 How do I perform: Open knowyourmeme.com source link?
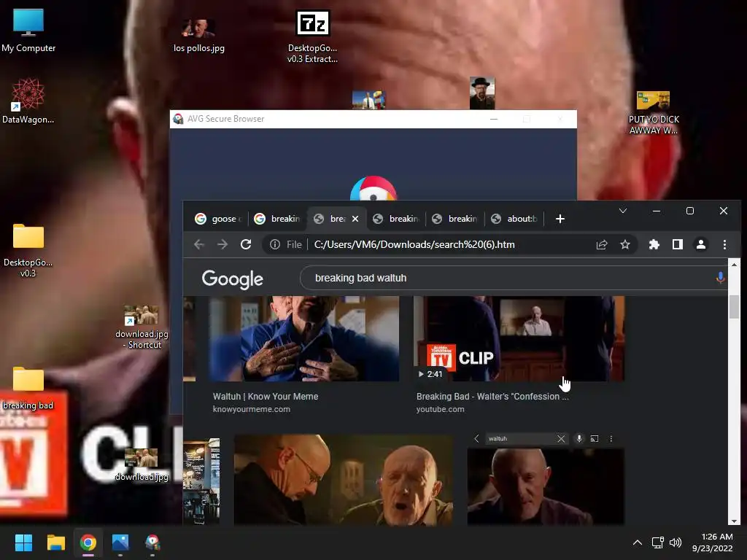pos(252,409)
